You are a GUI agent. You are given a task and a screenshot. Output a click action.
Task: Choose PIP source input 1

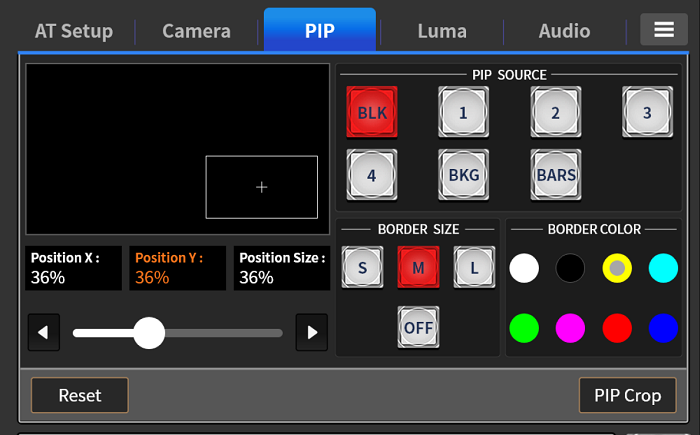point(463,112)
